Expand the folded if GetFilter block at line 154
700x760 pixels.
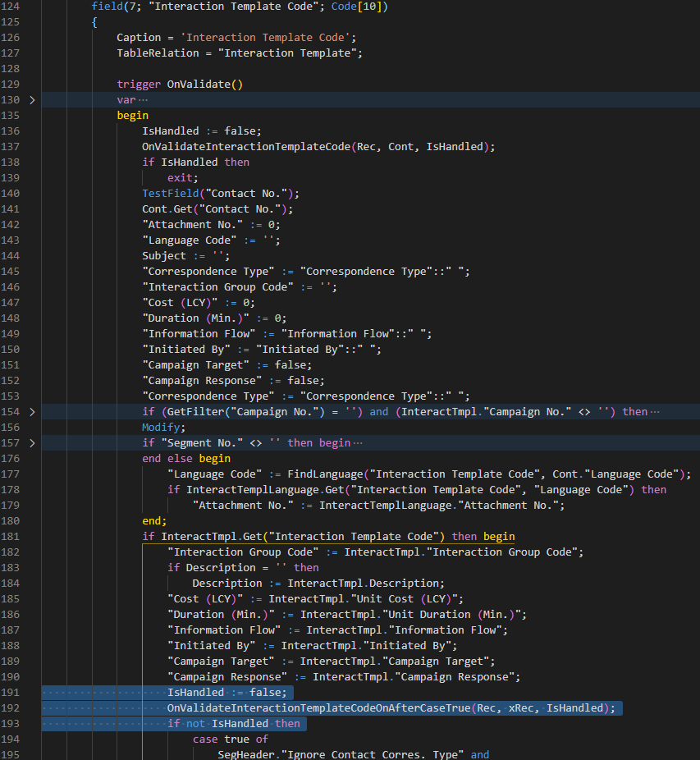pos(32,412)
